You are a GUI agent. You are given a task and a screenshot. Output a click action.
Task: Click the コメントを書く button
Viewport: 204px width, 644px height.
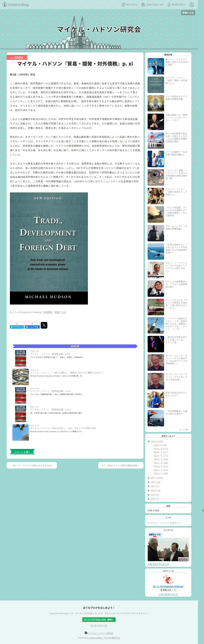[22, 452]
